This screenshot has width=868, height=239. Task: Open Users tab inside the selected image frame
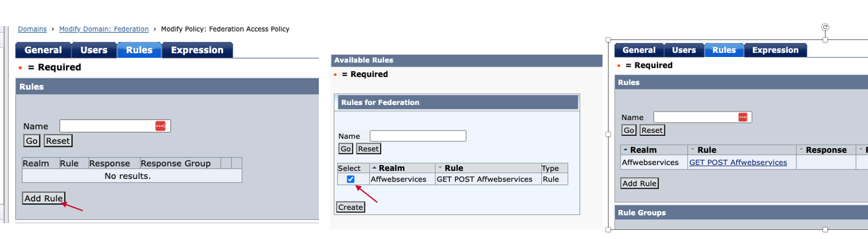[x=684, y=50]
